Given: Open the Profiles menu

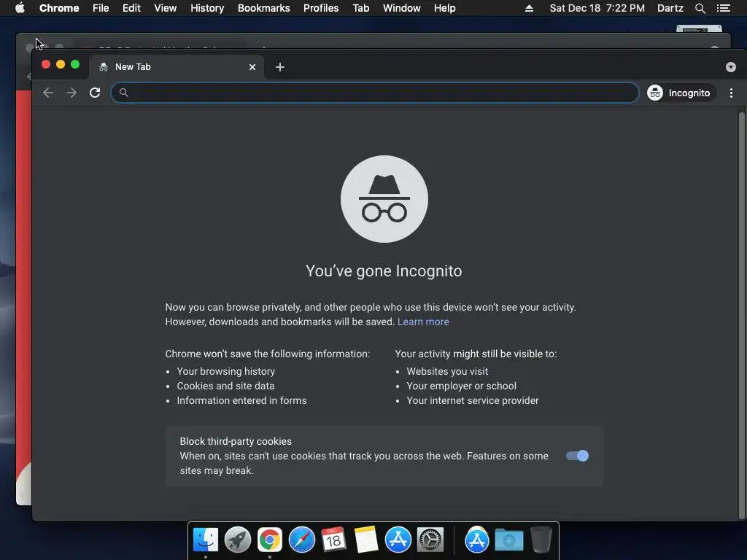Looking at the screenshot, I should [x=321, y=8].
